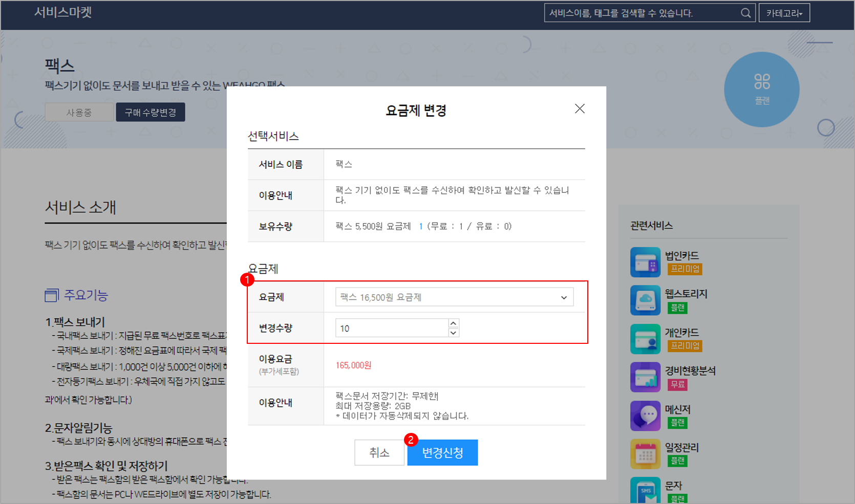Open the 개인카드 service icon

pyautogui.click(x=645, y=339)
